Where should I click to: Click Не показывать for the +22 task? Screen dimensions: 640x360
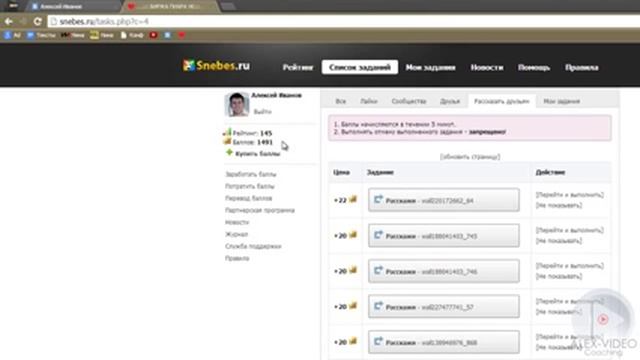click(x=559, y=205)
